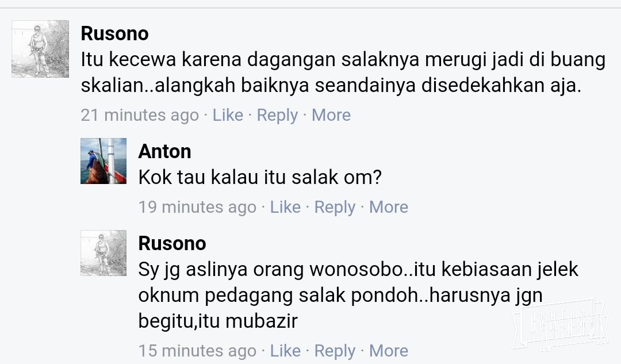Like the reply posted 15 minutes ago
This screenshot has width=621, height=364.
(x=285, y=351)
